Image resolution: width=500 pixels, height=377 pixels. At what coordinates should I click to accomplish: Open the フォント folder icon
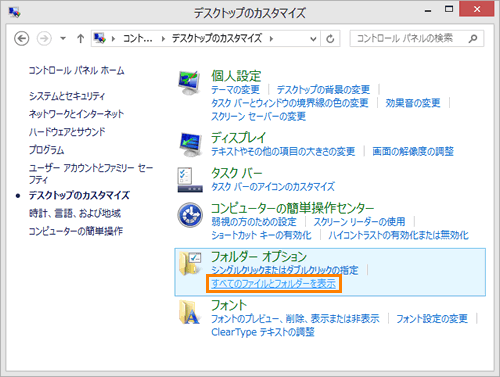coord(190,312)
